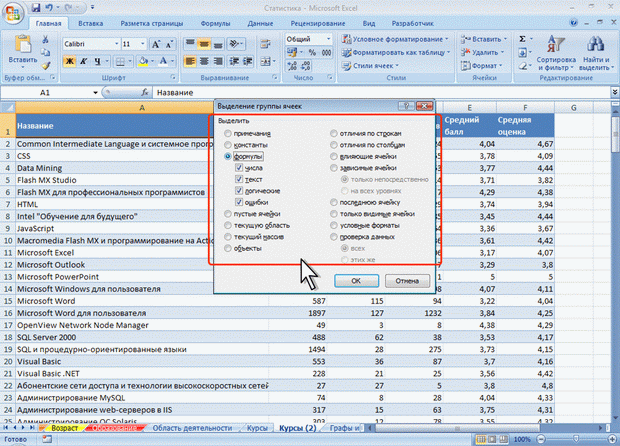Decrease font size with the small A icon
620x446 pixels.
[169, 44]
